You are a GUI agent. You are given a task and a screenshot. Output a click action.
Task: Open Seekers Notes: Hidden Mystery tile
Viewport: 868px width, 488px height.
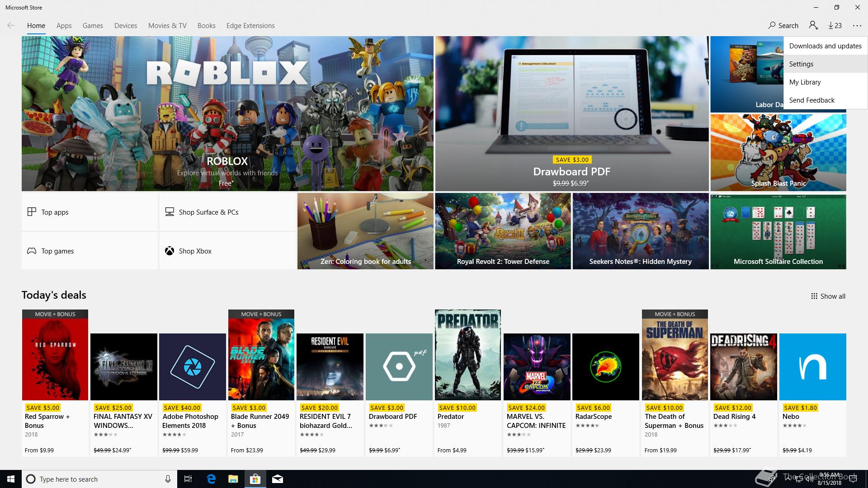[x=641, y=231]
